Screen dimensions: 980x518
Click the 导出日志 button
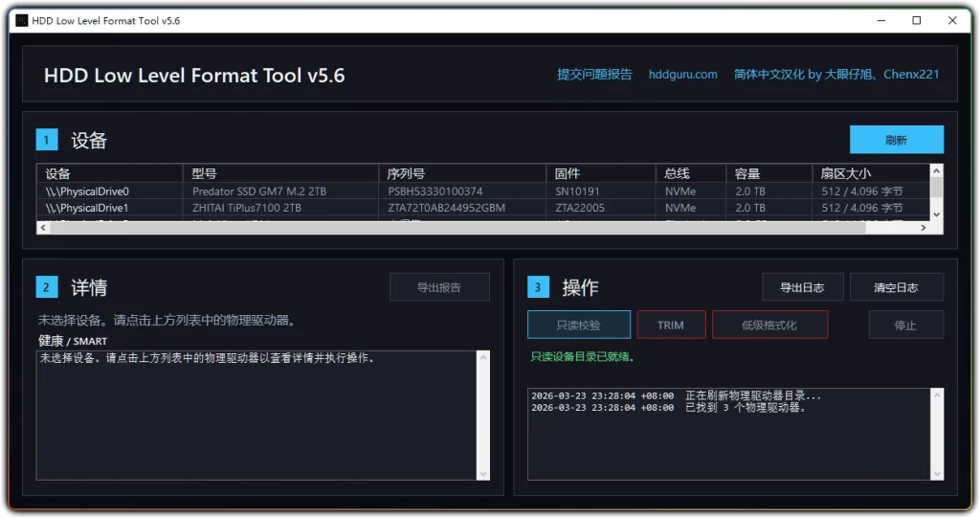[803, 287]
